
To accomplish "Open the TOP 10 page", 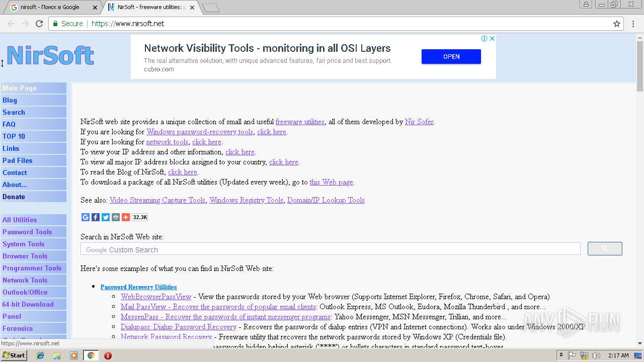I will pyautogui.click(x=34, y=136).
